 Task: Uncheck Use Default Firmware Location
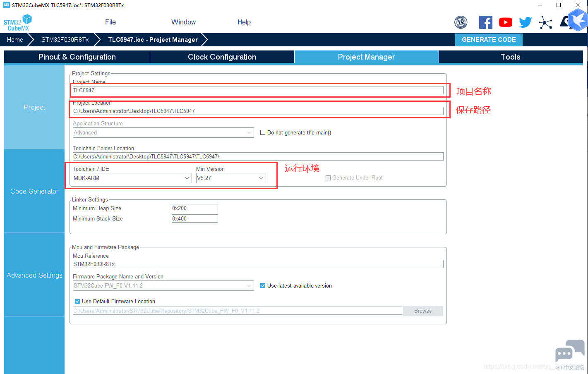click(x=77, y=301)
